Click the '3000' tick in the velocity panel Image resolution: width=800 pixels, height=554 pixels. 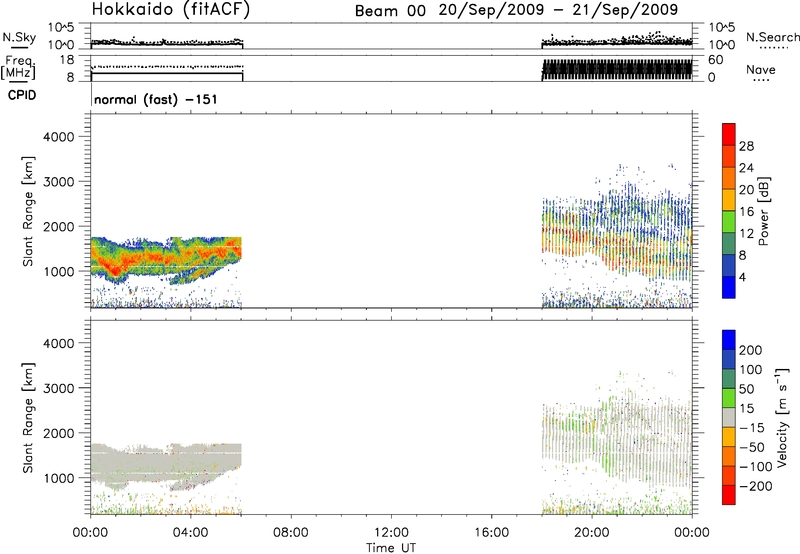(58, 388)
